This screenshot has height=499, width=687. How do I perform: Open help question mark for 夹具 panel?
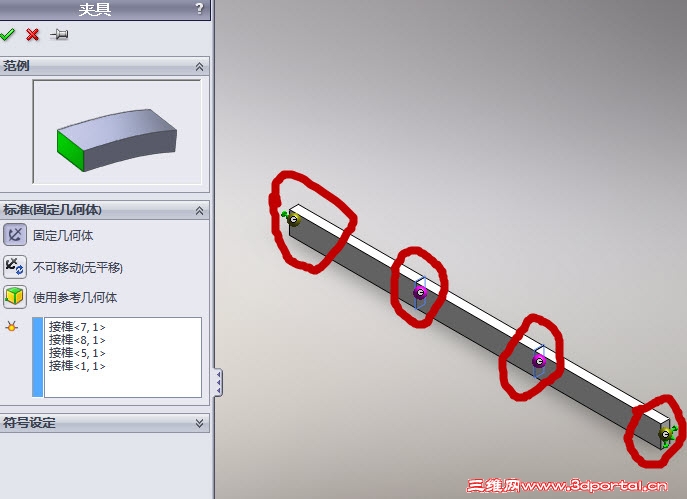(x=199, y=8)
